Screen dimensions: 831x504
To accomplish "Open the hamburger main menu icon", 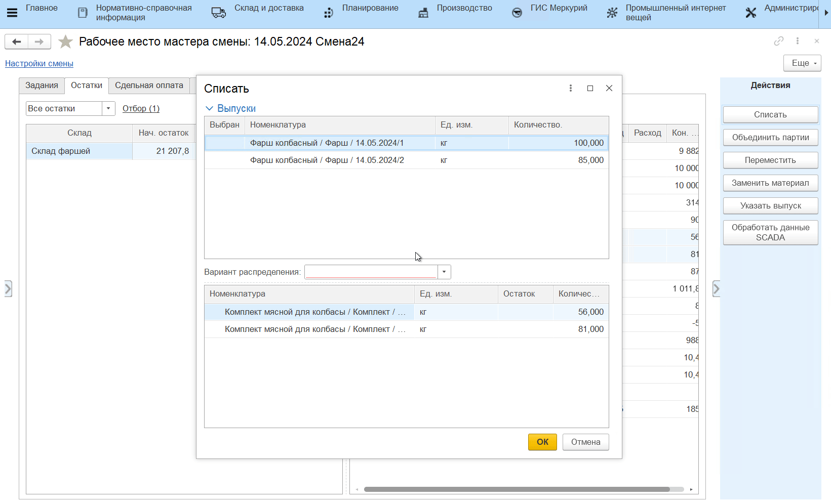I will 12,13.
